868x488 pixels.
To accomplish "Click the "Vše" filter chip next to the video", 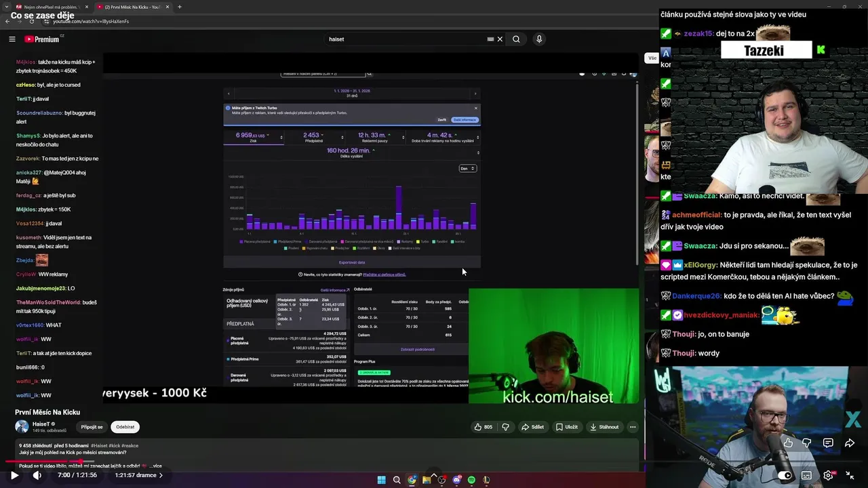I will point(652,58).
